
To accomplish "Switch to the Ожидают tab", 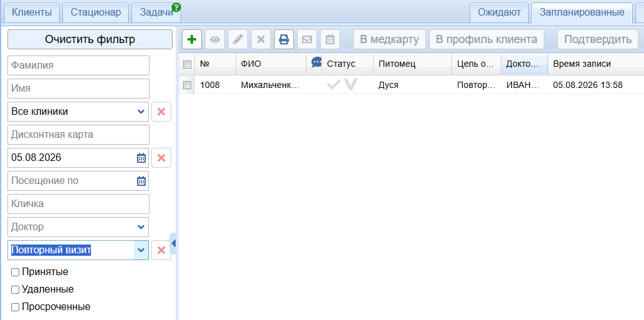I will 500,12.
